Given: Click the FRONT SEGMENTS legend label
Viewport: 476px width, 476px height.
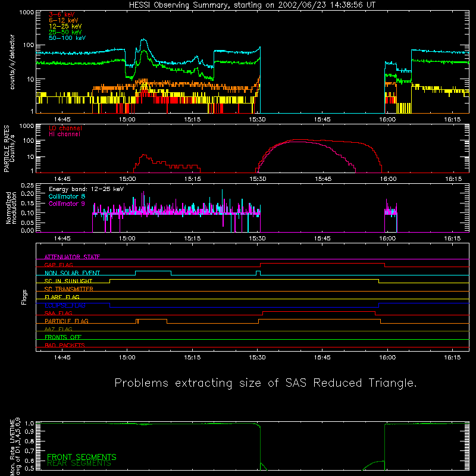Looking at the screenshot, I should pyautogui.click(x=82, y=457).
